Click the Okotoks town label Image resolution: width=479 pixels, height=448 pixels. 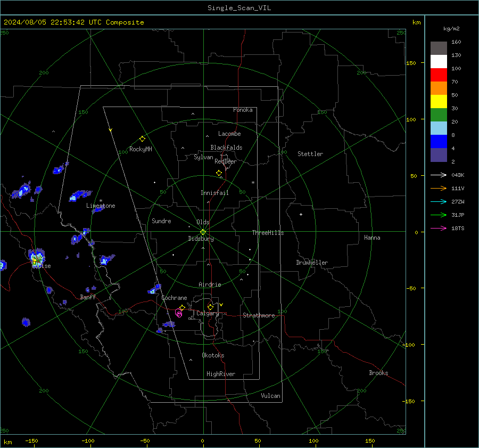213,355
